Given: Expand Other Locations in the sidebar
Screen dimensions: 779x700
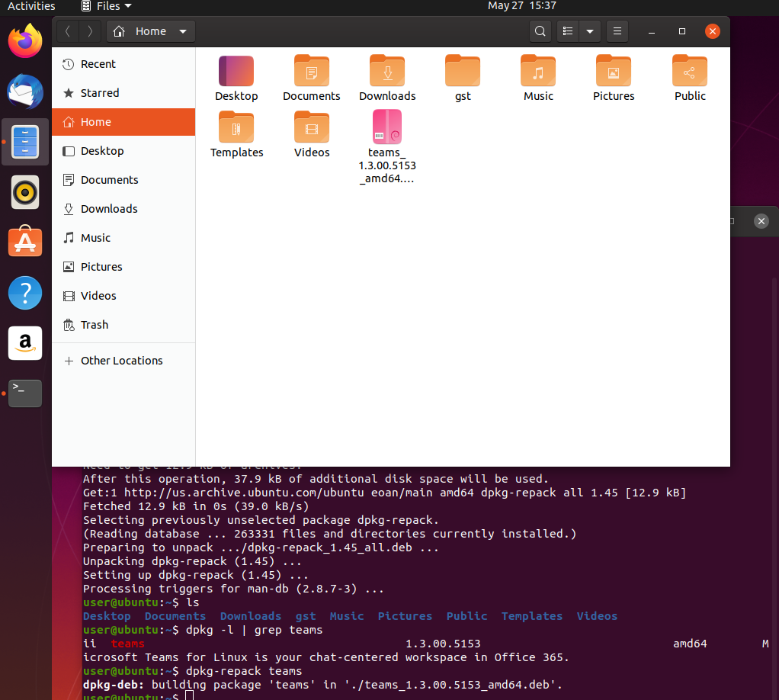Looking at the screenshot, I should tap(121, 361).
